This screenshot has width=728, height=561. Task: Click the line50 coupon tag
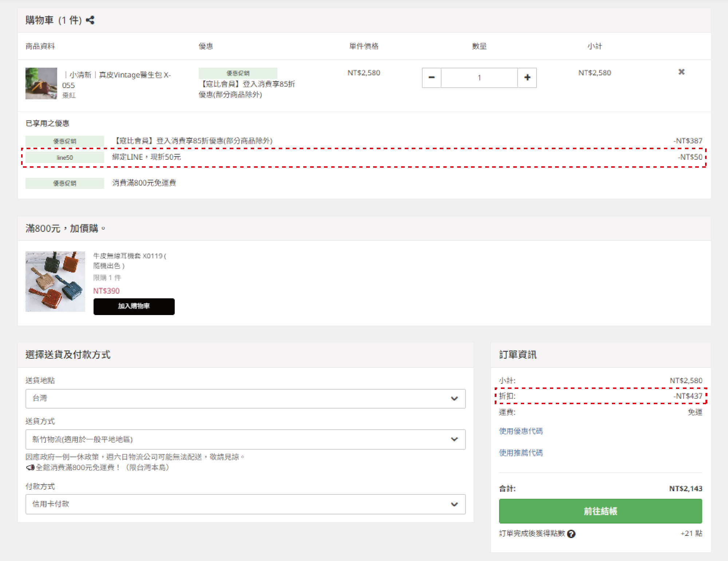[65, 158]
